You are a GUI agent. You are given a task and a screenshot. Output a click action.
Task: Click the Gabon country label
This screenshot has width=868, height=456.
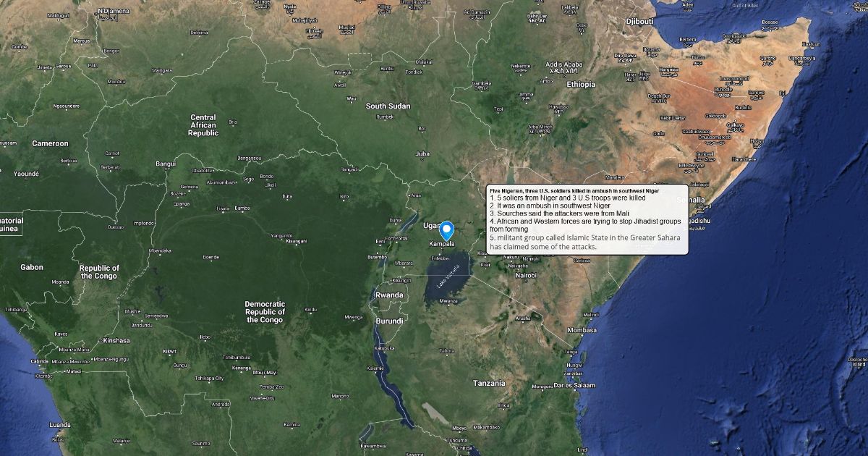32,267
